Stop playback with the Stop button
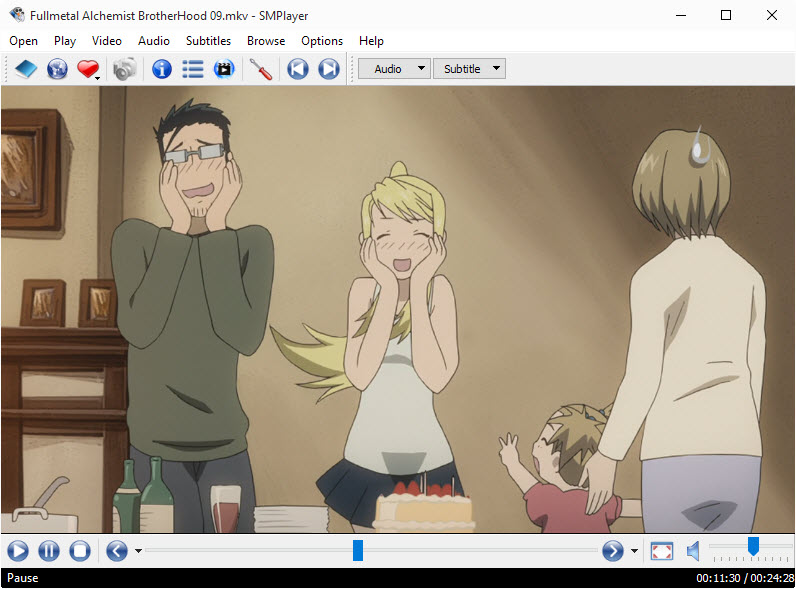Image resolution: width=796 pixels, height=589 pixels. tap(80, 551)
